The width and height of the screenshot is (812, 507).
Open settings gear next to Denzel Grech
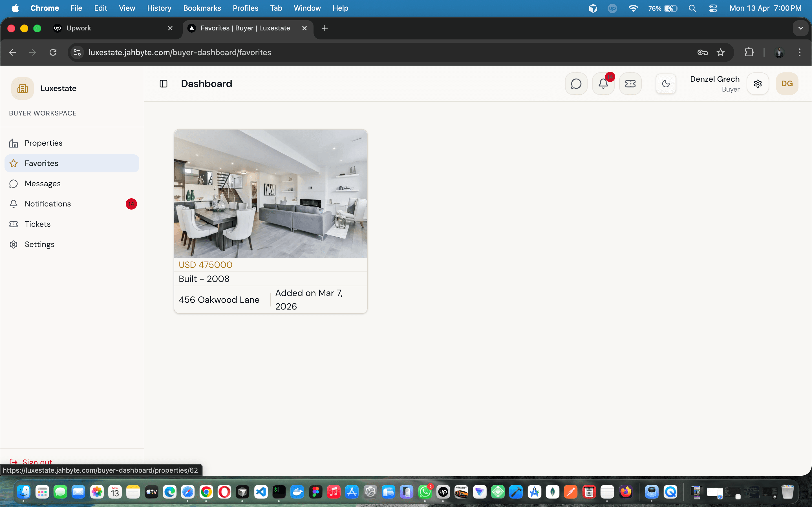tap(758, 83)
